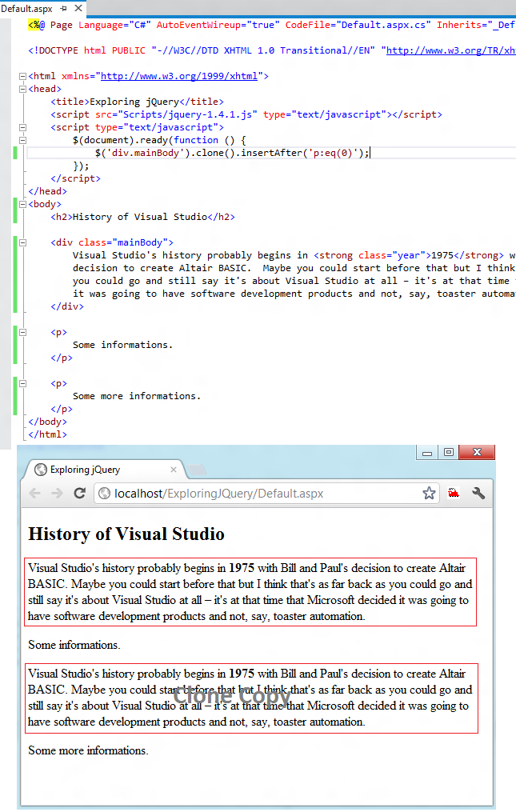
Task: Maximize the Chrome browser window
Action: (x=449, y=452)
